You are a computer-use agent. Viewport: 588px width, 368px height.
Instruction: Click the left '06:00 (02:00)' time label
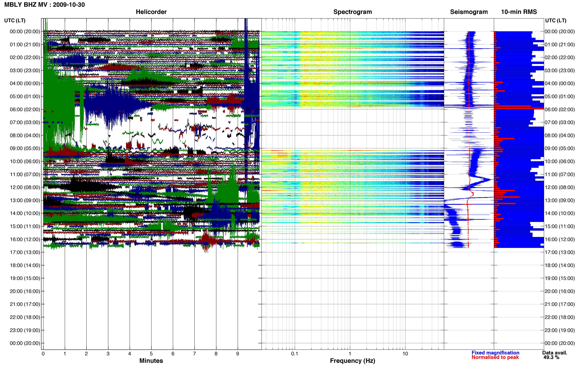point(25,110)
